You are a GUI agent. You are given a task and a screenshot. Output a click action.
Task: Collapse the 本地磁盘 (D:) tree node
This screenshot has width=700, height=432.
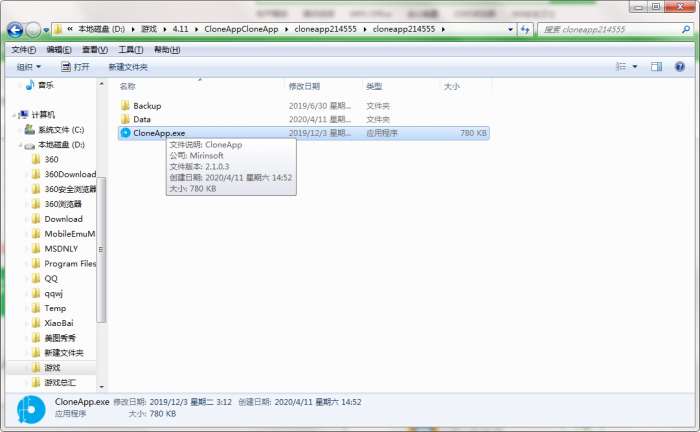(x=21, y=145)
